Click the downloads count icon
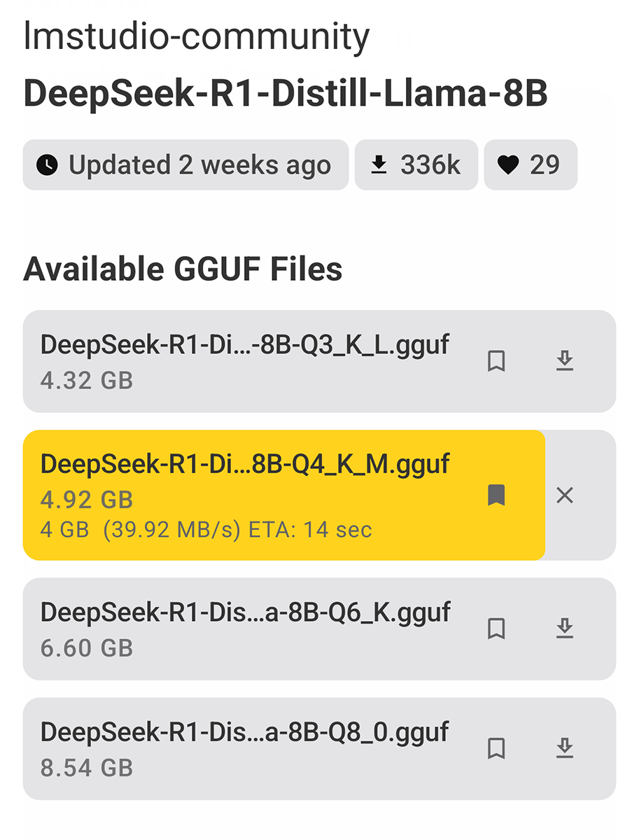 (x=379, y=165)
